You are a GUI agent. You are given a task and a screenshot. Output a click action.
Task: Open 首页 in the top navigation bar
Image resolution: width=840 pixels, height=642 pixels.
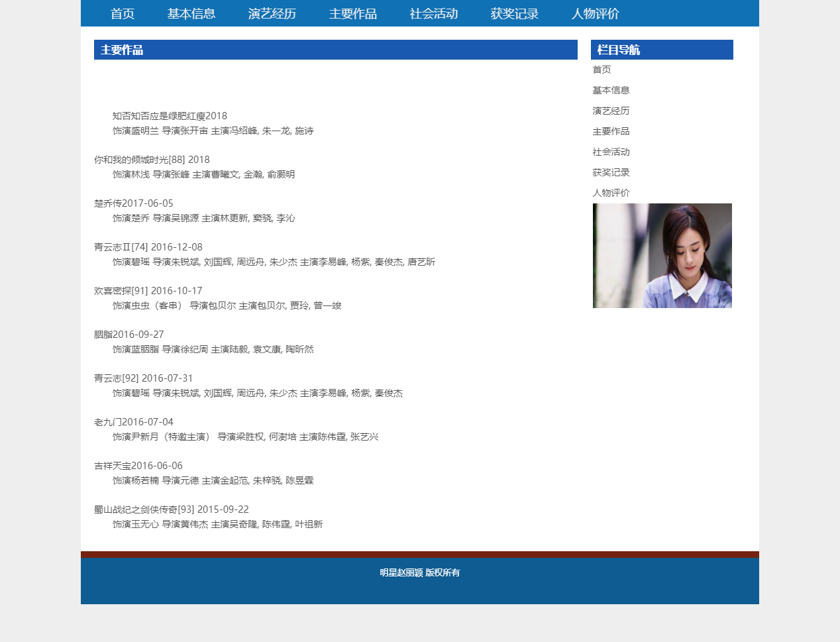click(123, 13)
